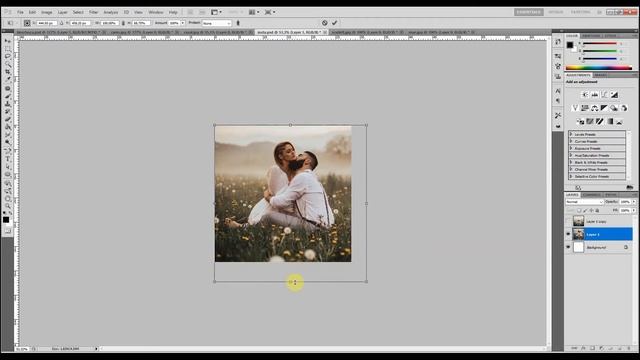640x360 pixels.
Task: Add a Posterize adjustment
Action: click(x=590, y=122)
